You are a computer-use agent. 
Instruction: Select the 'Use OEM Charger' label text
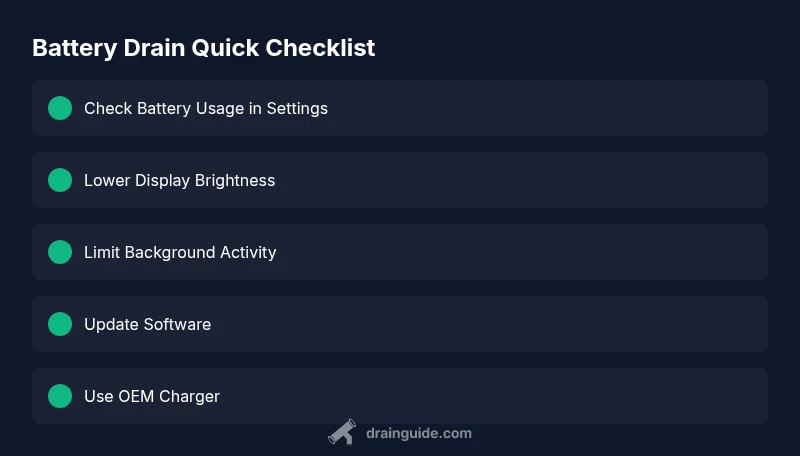click(x=152, y=396)
